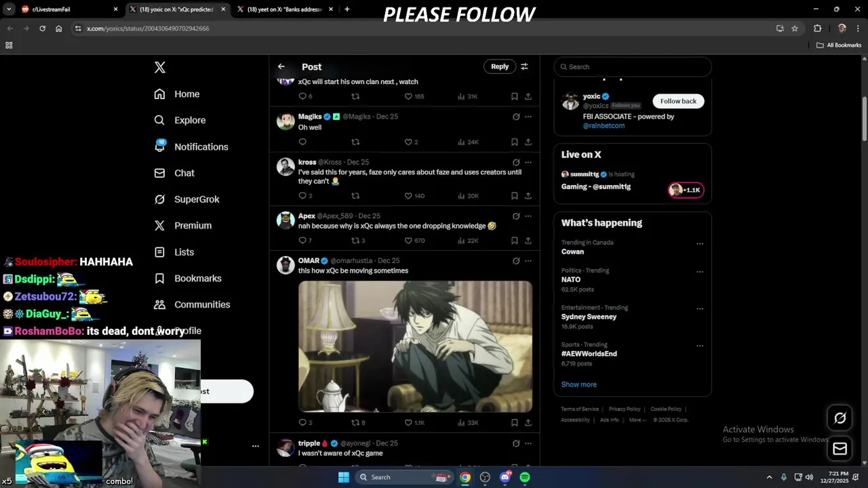Open the floating Messages envelope button
The width and height of the screenshot is (868, 488).
click(x=840, y=449)
